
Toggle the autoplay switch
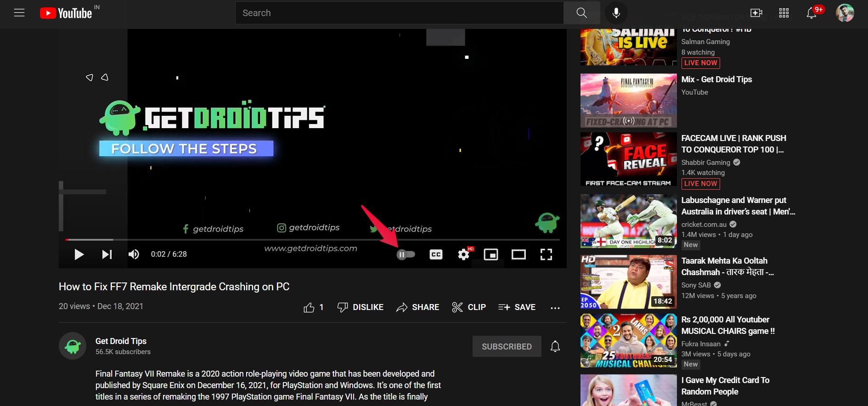406,254
